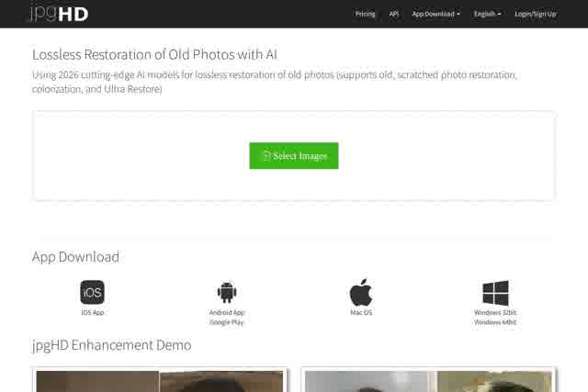Go to Login/Sign Up

pos(535,14)
